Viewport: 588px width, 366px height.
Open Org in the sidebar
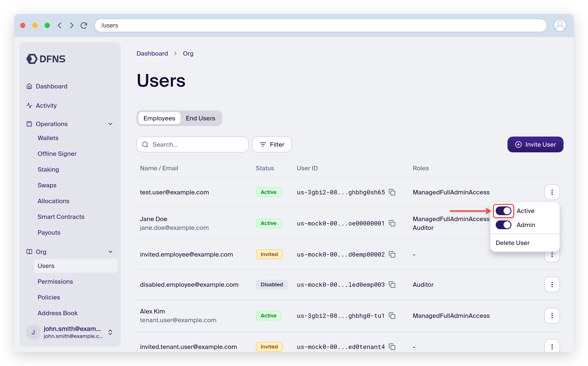[41, 252]
